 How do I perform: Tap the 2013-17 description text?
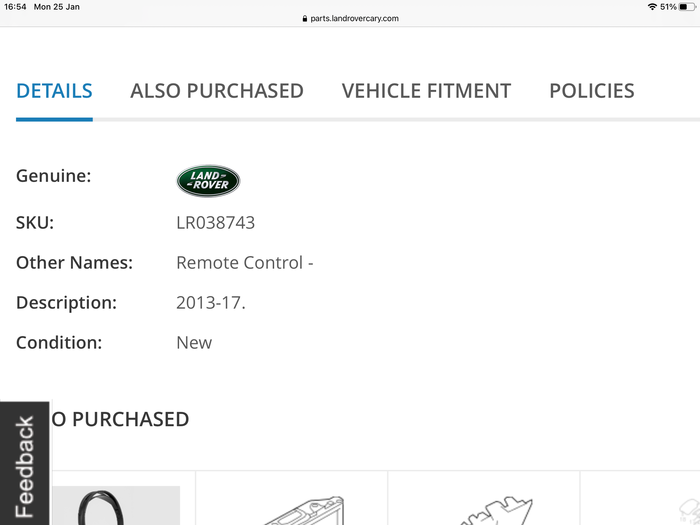[x=211, y=303]
